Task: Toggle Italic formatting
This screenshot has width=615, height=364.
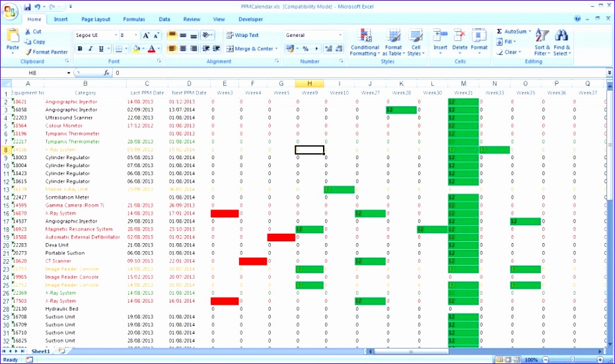Action: click(x=90, y=49)
